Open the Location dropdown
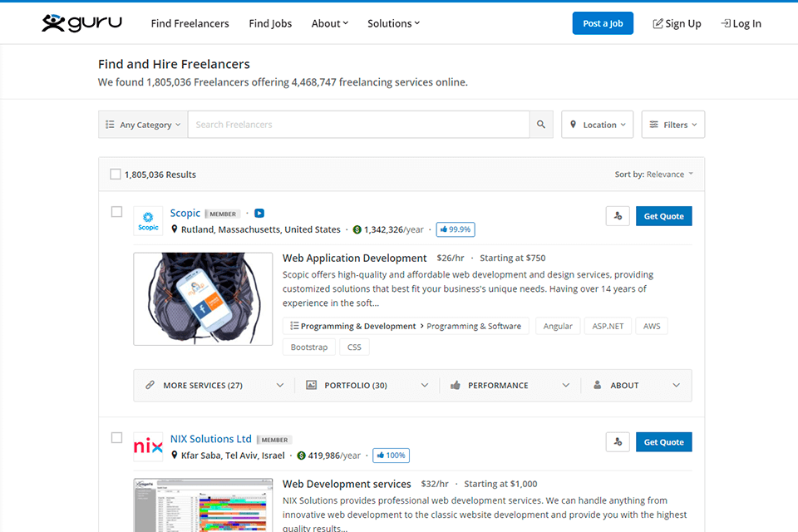This screenshot has height=532, width=798. point(598,124)
